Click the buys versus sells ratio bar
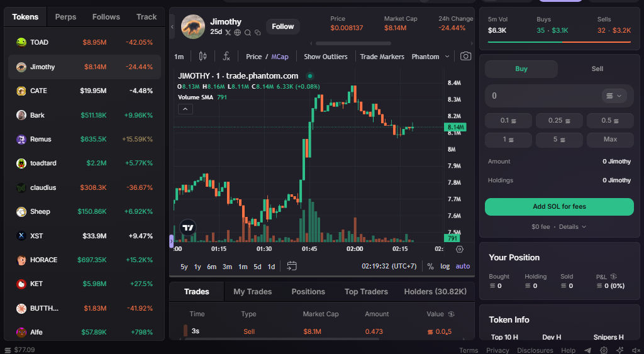This screenshot has height=354, width=644. click(x=559, y=42)
